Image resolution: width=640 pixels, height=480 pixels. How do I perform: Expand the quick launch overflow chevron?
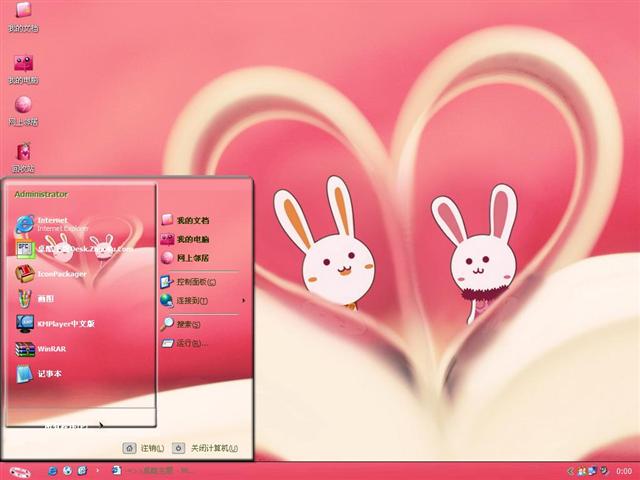(x=96, y=470)
